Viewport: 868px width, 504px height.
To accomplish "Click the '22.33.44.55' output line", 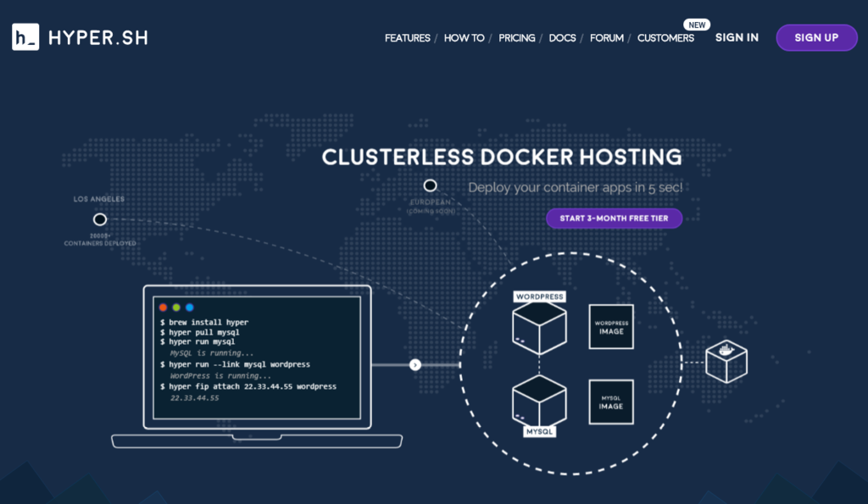I will click(x=194, y=398).
